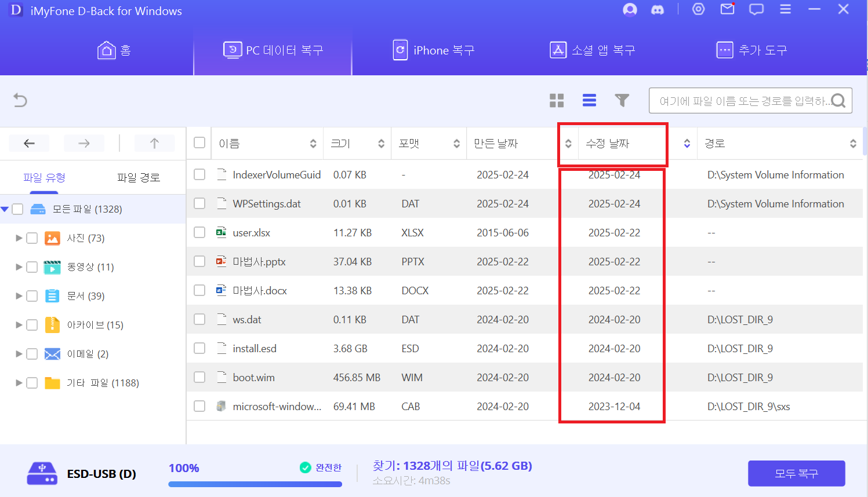Collapse the 모든 파일 tree node
The height and width of the screenshot is (497, 868).
(5, 209)
